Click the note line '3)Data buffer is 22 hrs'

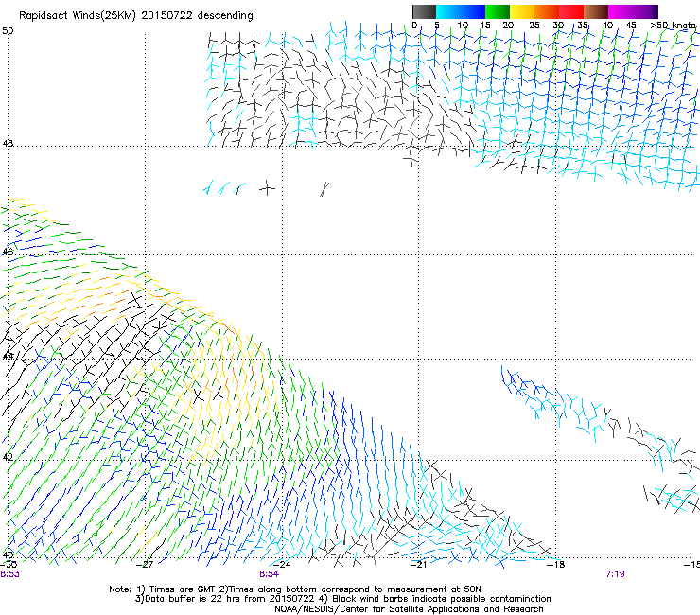pos(342,599)
